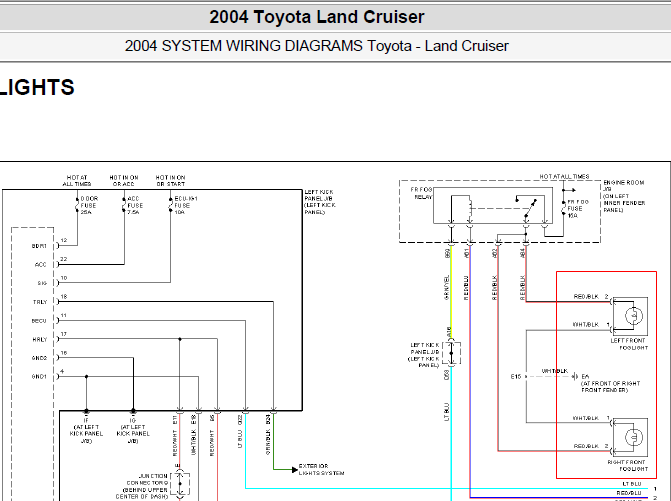The image size is (671, 501).
Task: Click the "E15" splice label
Action: [x=516, y=376]
